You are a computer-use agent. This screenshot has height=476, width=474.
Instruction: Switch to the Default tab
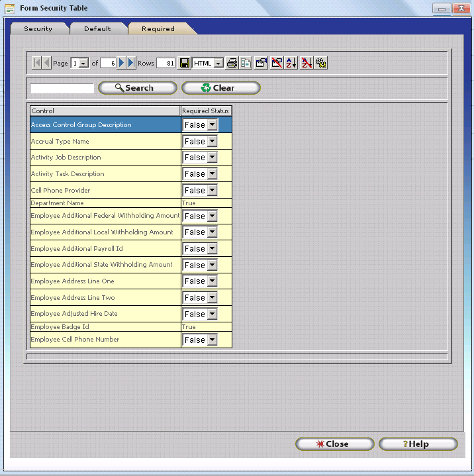97,28
